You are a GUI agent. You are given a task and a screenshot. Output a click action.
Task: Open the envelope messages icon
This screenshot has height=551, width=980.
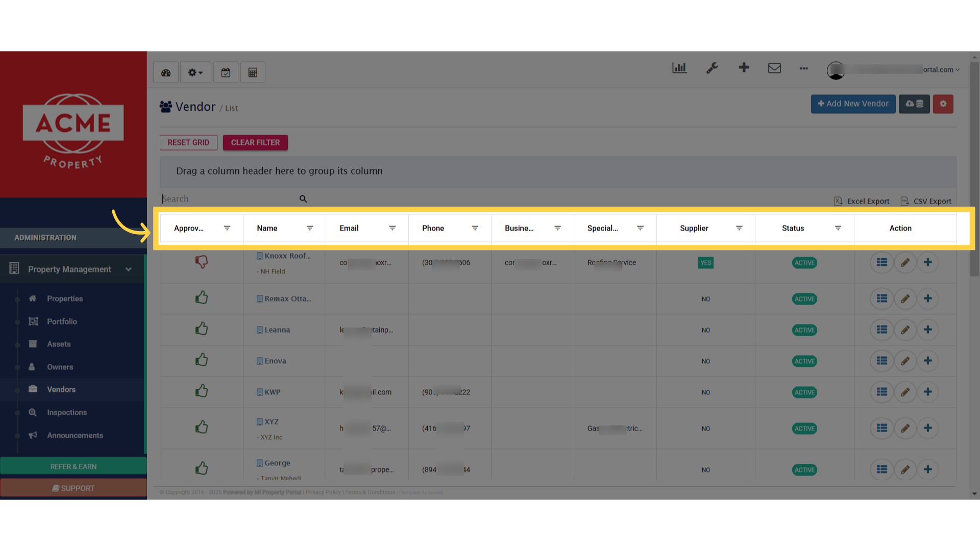pos(774,68)
